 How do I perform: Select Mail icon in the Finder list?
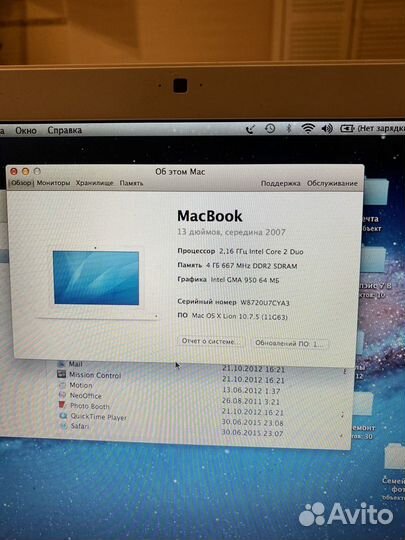point(62,364)
